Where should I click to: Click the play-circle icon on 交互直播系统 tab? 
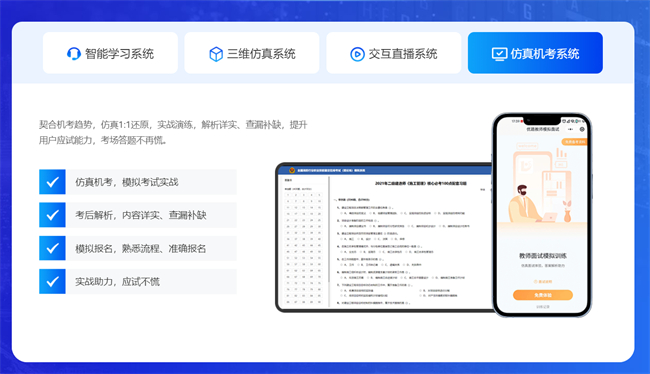[357, 54]
